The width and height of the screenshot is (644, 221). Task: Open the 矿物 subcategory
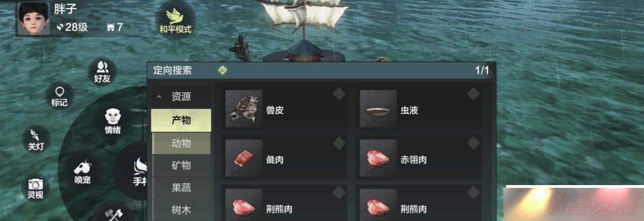[181, 166]
